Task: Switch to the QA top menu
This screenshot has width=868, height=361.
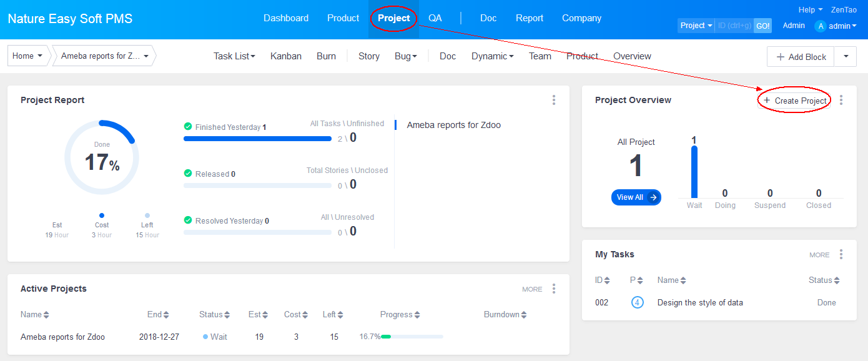Action: 435,18
